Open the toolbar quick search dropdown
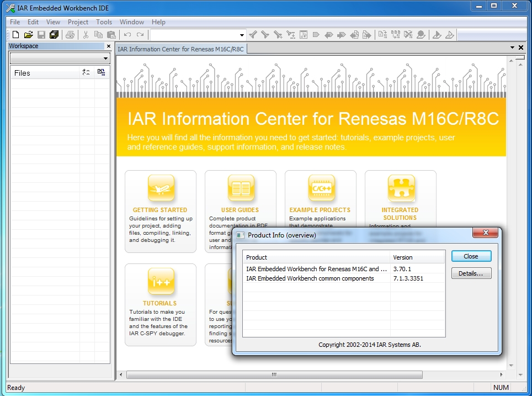This screenshot has height=396, width=532. pos(242,35)
